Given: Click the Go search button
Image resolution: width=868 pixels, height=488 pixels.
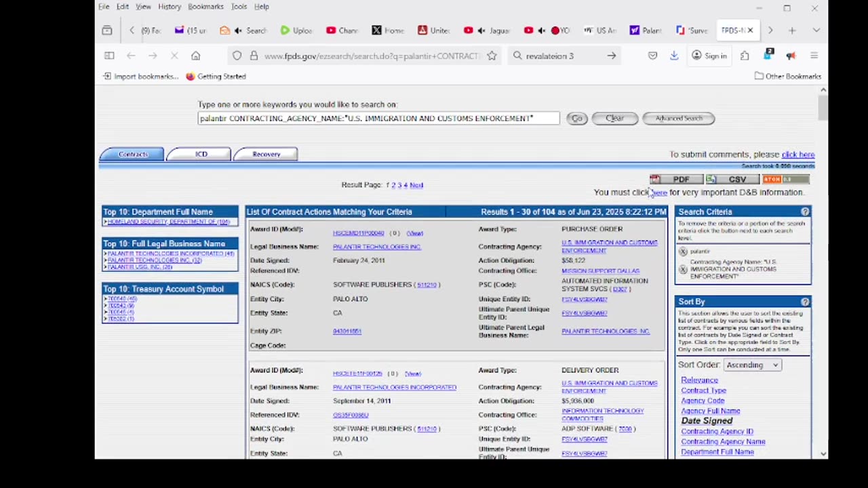Looking at the screenshot, I should [576, 119].
